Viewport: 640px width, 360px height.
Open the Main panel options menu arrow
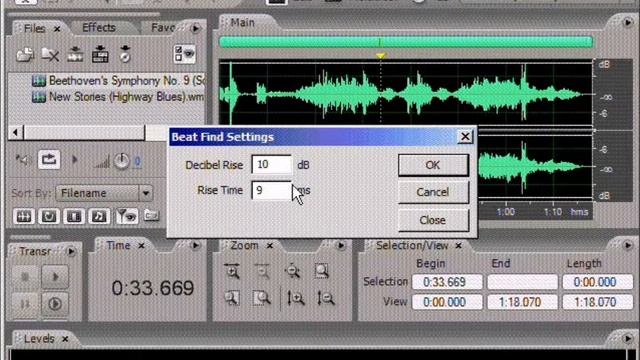tap(628, 23)
